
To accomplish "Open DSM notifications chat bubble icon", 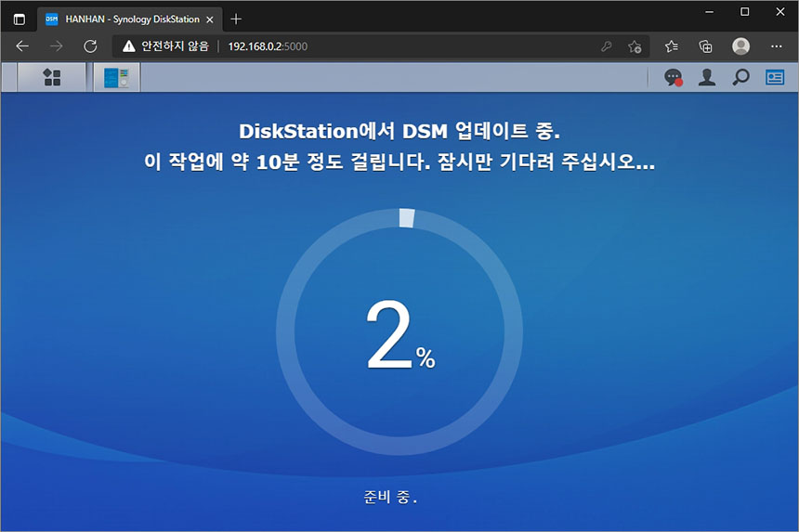I will point(674,77).
